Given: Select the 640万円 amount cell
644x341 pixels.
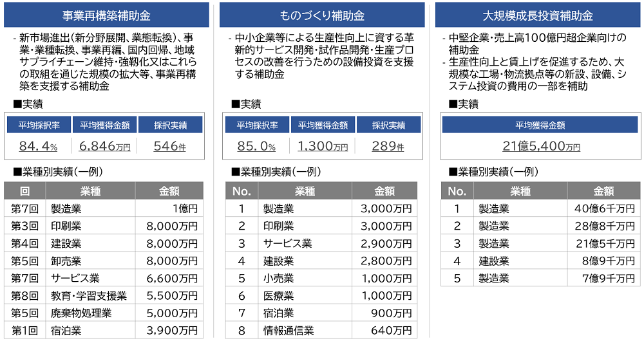Looking at the screenshot, I should pyautogui.click(x=384, y=330).
